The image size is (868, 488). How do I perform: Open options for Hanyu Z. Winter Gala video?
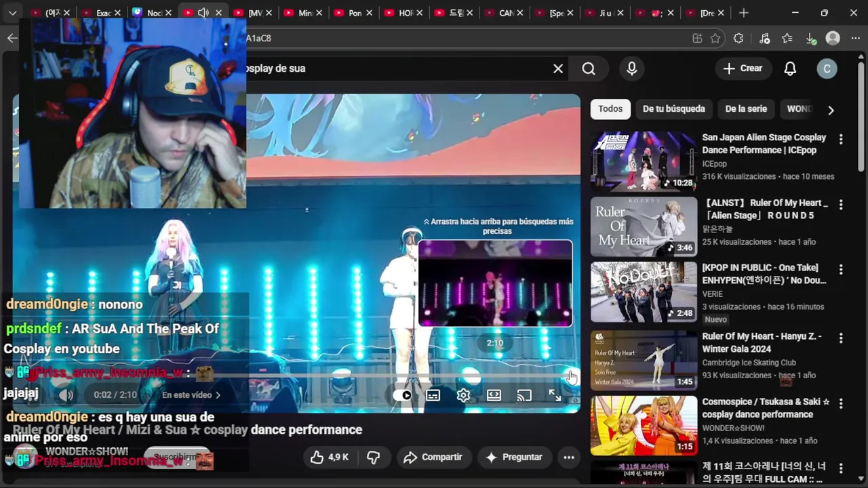[x=841, y=338]
